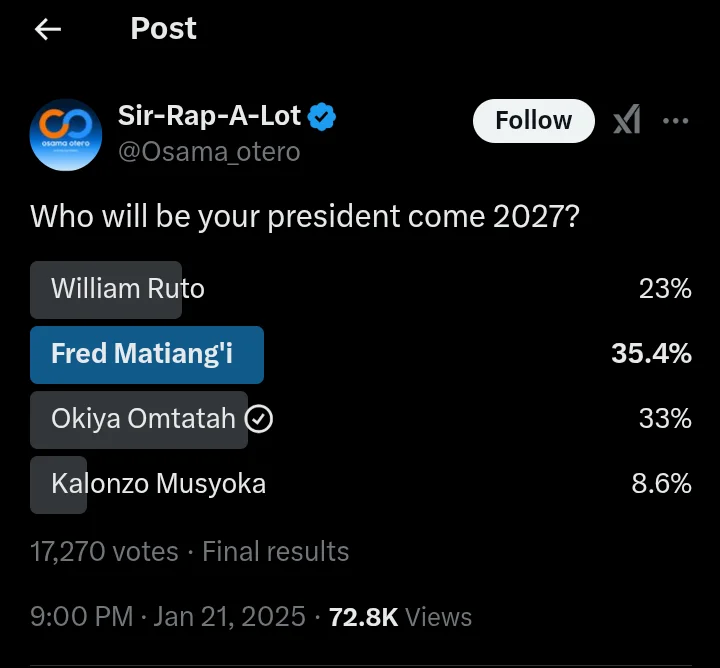Select the Kalonzo Musyoka poll option

coord(360,485)
